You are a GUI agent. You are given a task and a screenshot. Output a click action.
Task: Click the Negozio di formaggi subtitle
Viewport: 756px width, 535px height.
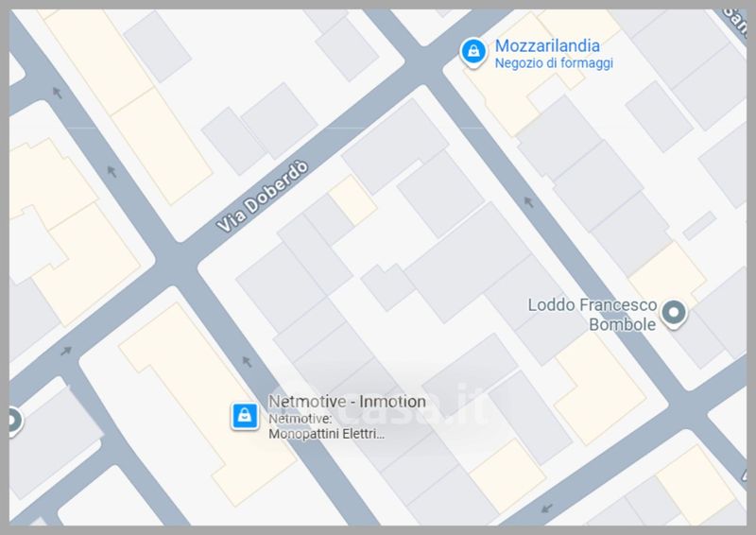(x=554, y=63)
